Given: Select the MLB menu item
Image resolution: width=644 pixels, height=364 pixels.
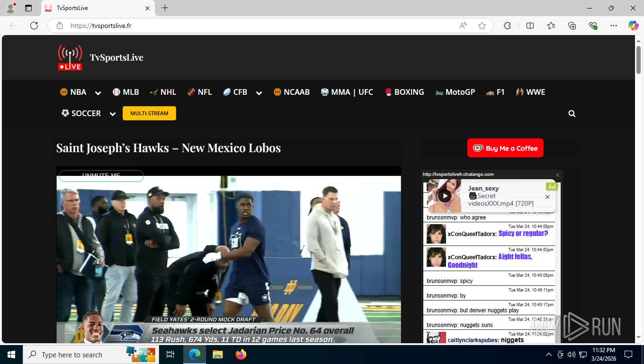Looking at the screenshot, I should 126,92.
